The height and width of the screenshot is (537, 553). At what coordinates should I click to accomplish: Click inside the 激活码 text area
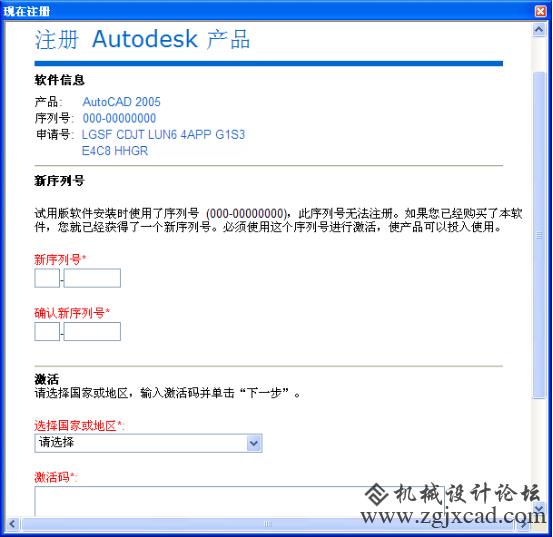240,501
